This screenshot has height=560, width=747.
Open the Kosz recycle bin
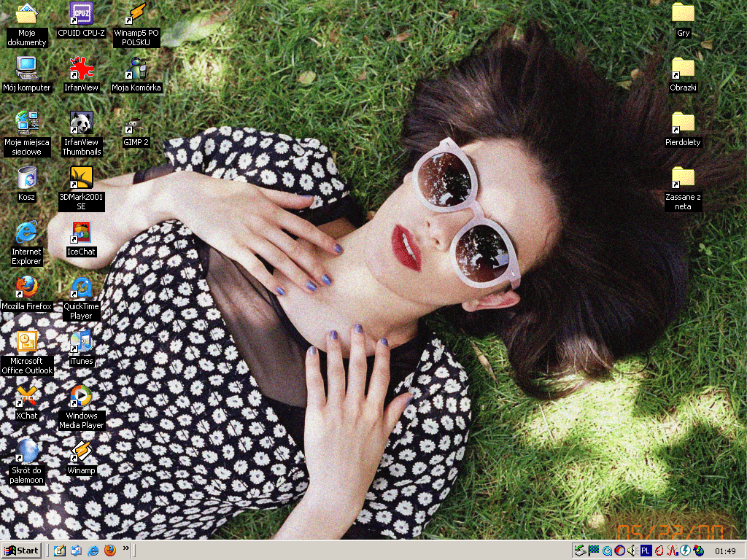27,178
